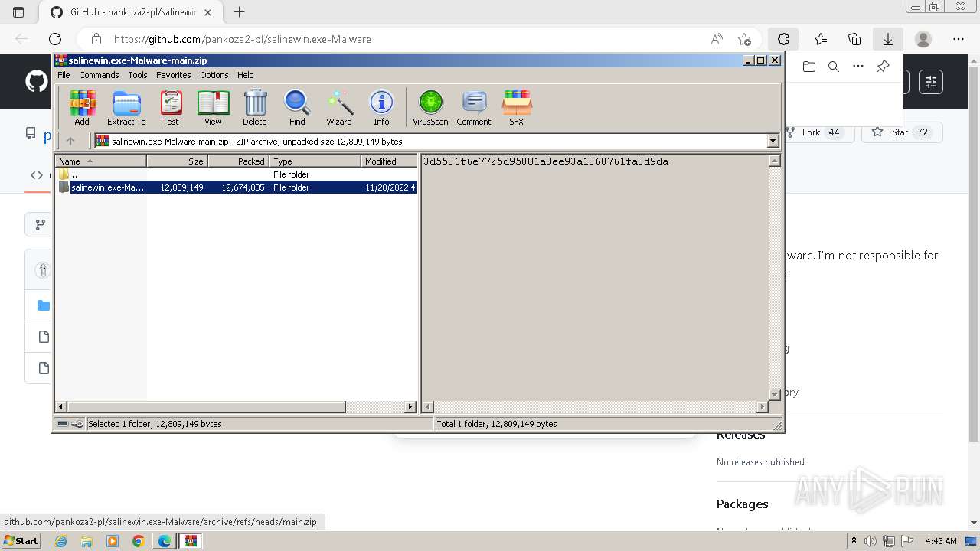The image size is (980, 551).
Task: Open Read aloud in address bar
Action: point(717,39)
